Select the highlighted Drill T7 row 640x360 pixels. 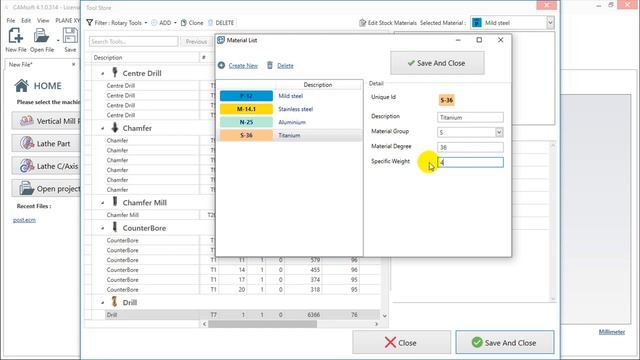coord(242,315)
